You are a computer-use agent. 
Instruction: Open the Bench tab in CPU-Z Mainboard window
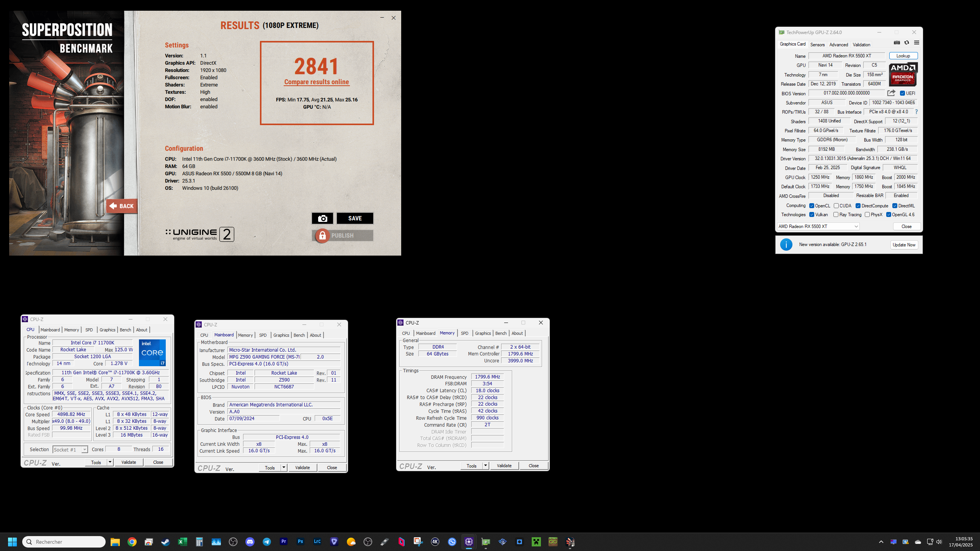[299, 335]
